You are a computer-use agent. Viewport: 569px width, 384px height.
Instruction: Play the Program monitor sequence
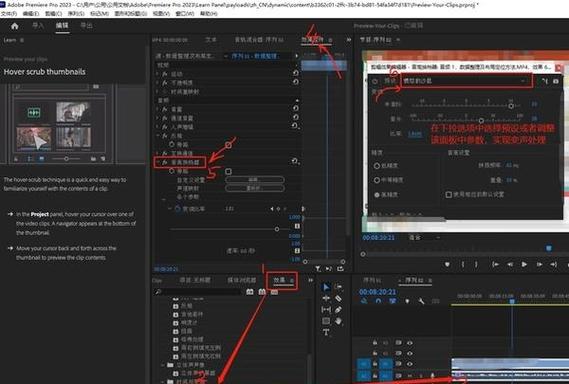coord(524,265)
